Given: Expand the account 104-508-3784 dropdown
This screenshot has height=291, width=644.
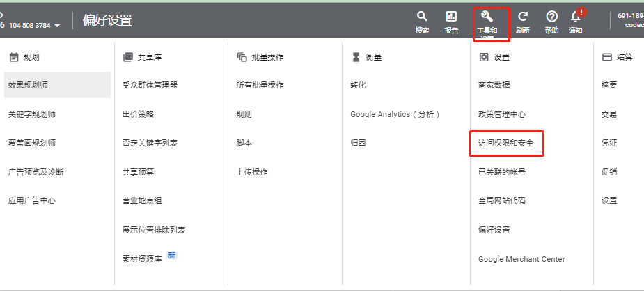Looking at the screenshot, I should 57,26.
